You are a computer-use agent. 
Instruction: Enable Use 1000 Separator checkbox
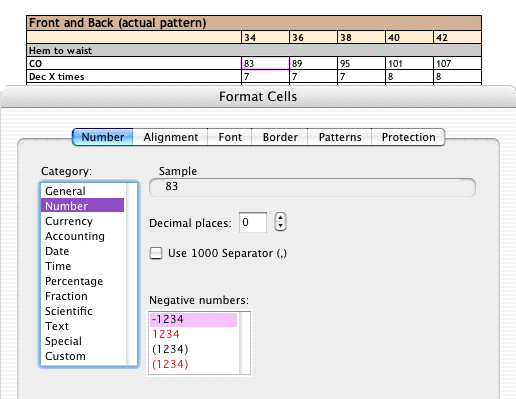pos(156,253)
